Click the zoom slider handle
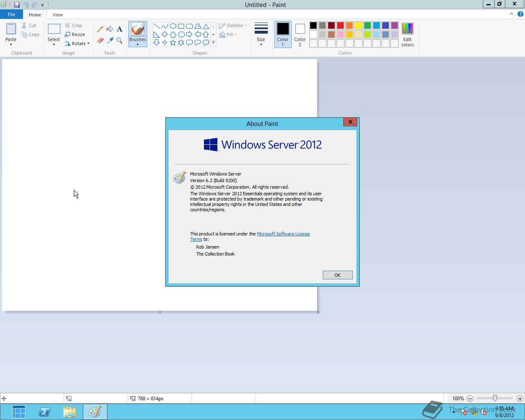The image size is (525, 420). [x=495, y=398]
